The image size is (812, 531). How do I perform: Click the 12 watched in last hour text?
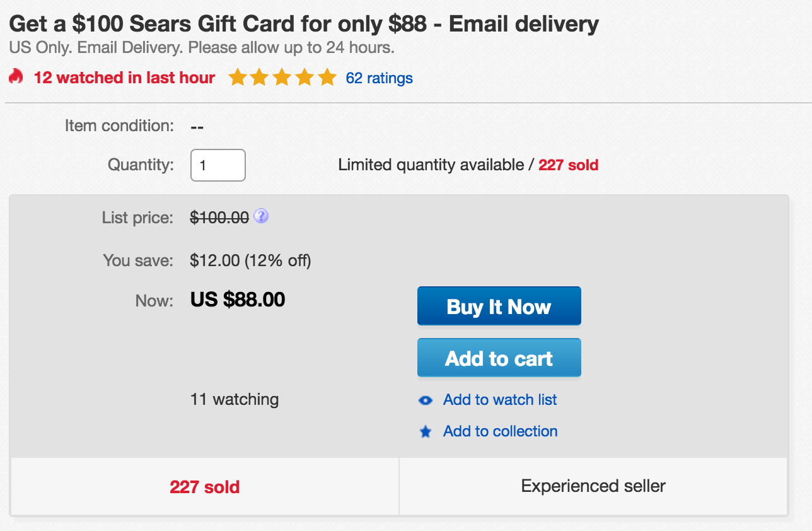(x=124, y=78)
